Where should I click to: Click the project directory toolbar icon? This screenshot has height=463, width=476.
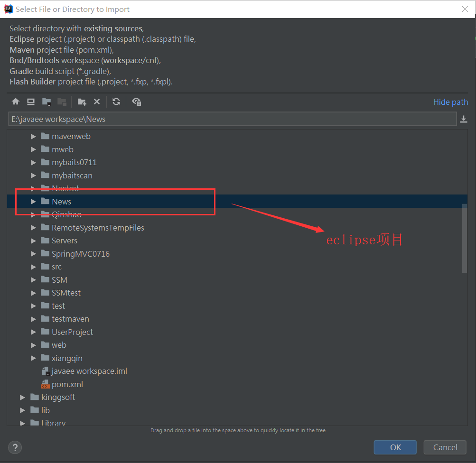coord(47,102)
